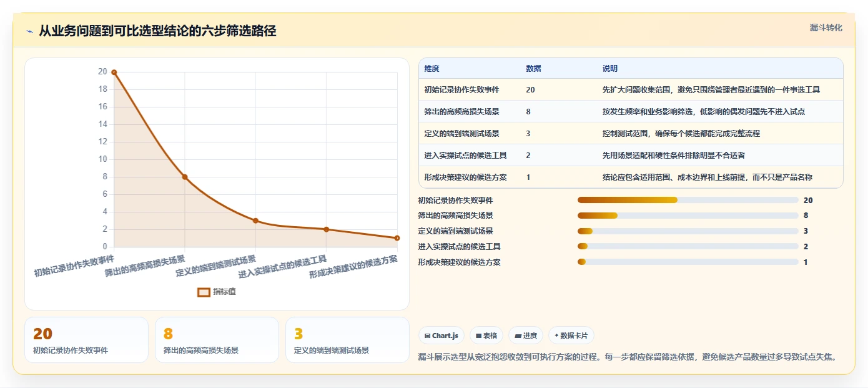
Task: Click table data value 8
Action: [528, 112]
